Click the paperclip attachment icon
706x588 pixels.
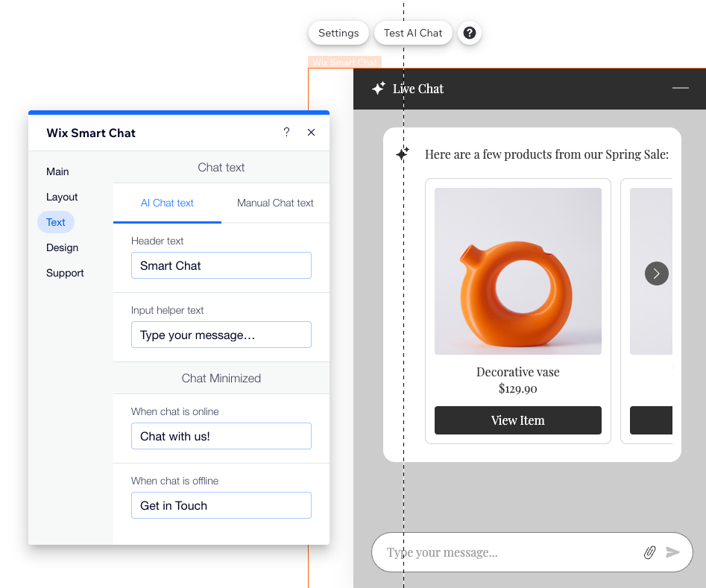click(649, 552)
